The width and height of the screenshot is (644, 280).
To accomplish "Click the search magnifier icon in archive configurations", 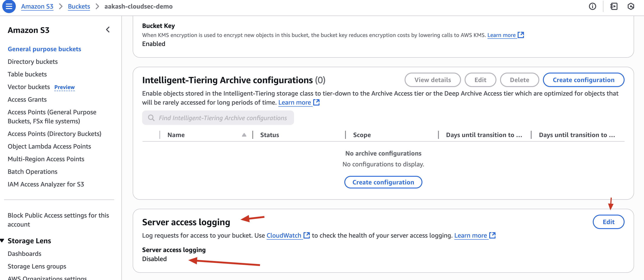I will 151,118.
